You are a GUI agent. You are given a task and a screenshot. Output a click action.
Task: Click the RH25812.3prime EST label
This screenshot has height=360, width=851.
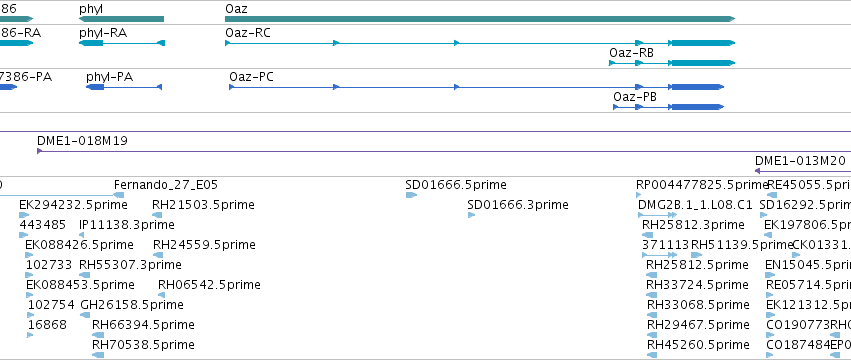693,225
